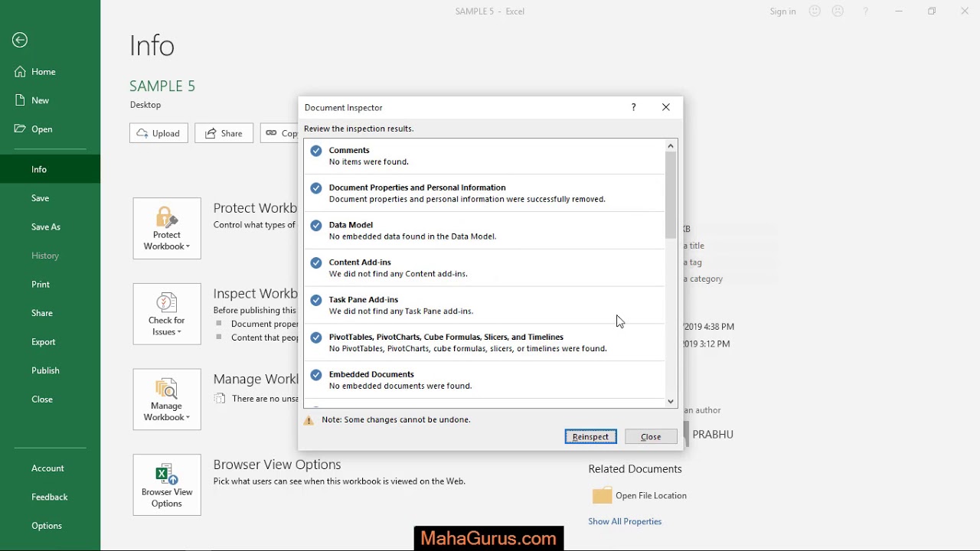Click the Open folder icon in sidebar
Screen dimensions: 980x551
point(20,129)
